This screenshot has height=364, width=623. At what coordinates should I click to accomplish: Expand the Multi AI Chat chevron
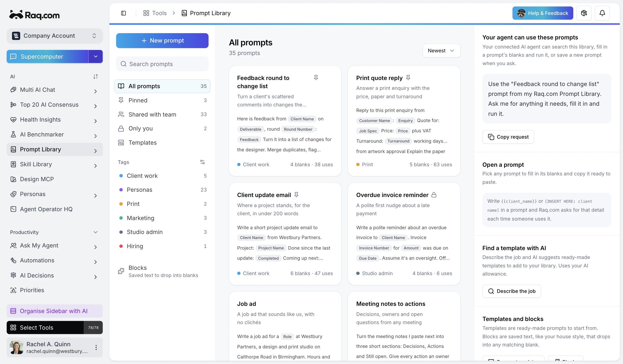click(95, 91)
